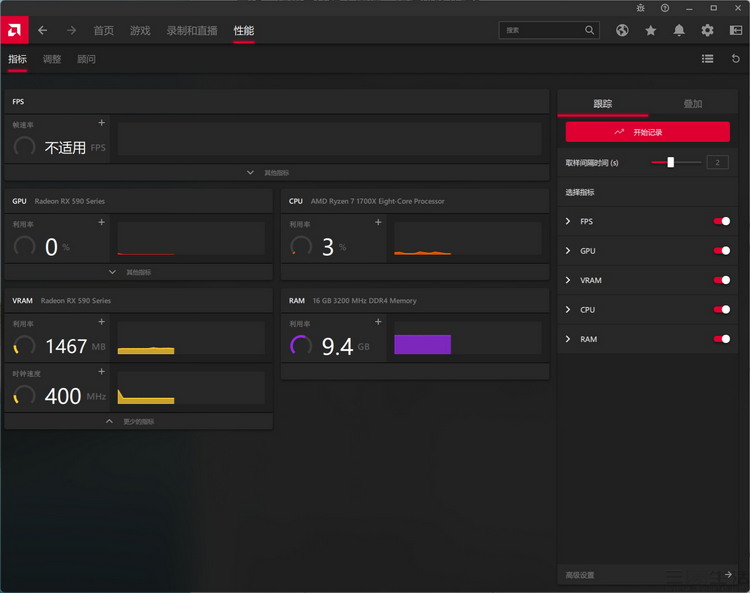750x593 pixels.
Task: Go back with the left arrow
Action: click(x=43, y=31)
